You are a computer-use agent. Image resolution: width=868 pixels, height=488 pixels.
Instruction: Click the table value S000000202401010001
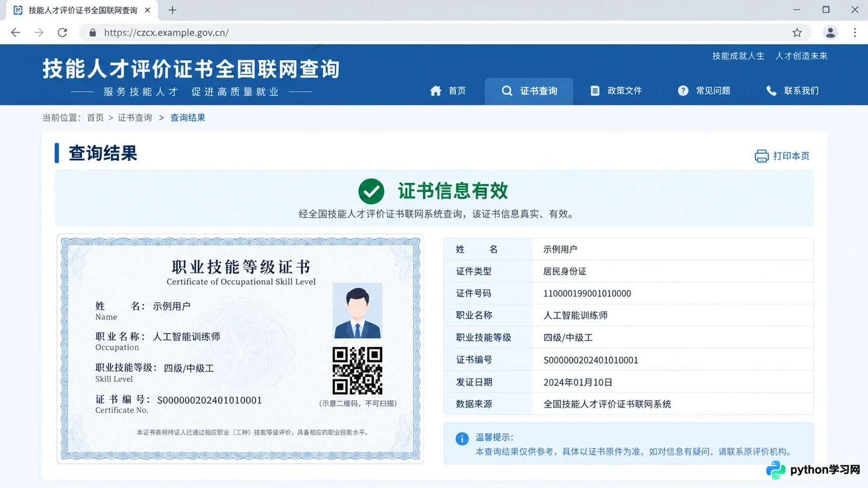coord(591,360)
